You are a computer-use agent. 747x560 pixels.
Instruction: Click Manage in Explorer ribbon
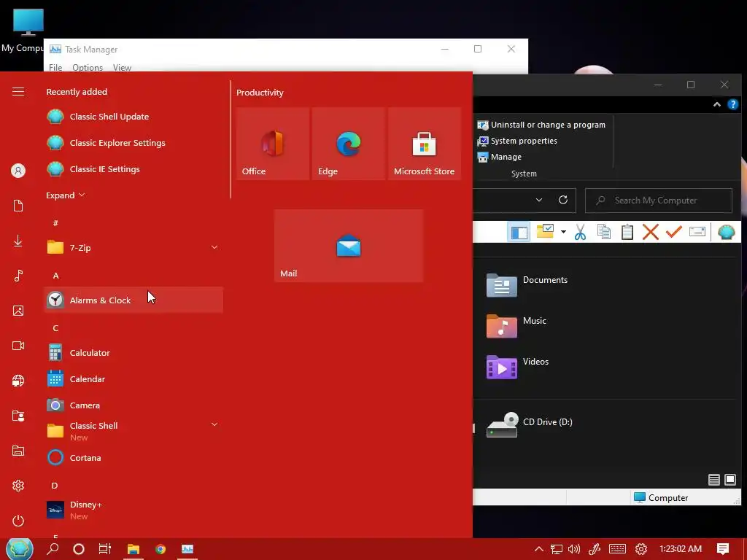click(x=499, y=157)
